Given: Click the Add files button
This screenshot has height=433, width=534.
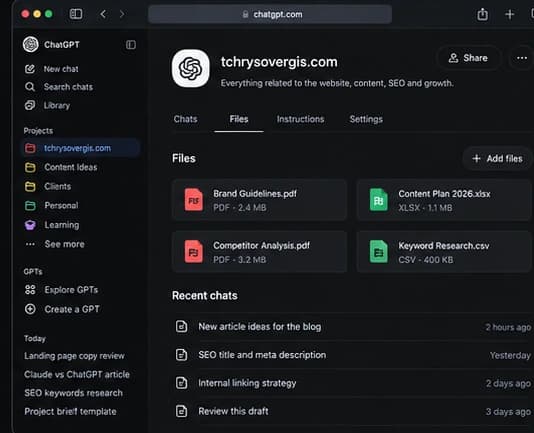Looking at the screenshot, I should pos(498,158).
